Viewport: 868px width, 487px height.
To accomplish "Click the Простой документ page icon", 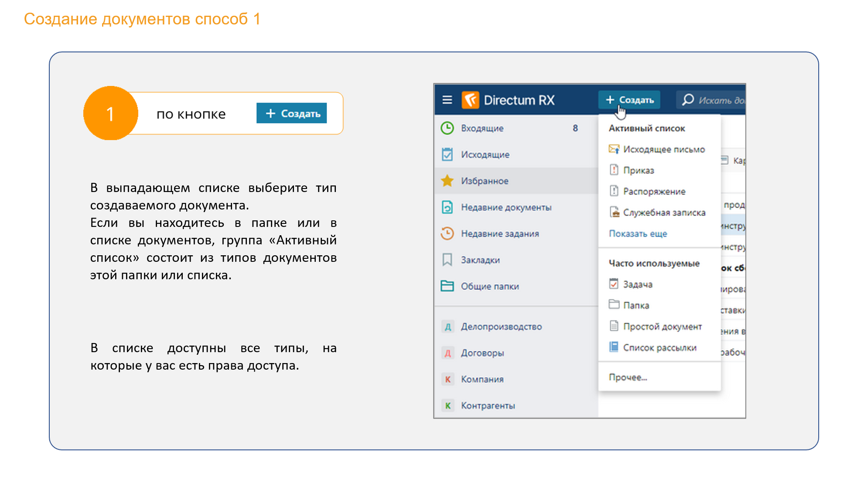I will click(614, 326).
